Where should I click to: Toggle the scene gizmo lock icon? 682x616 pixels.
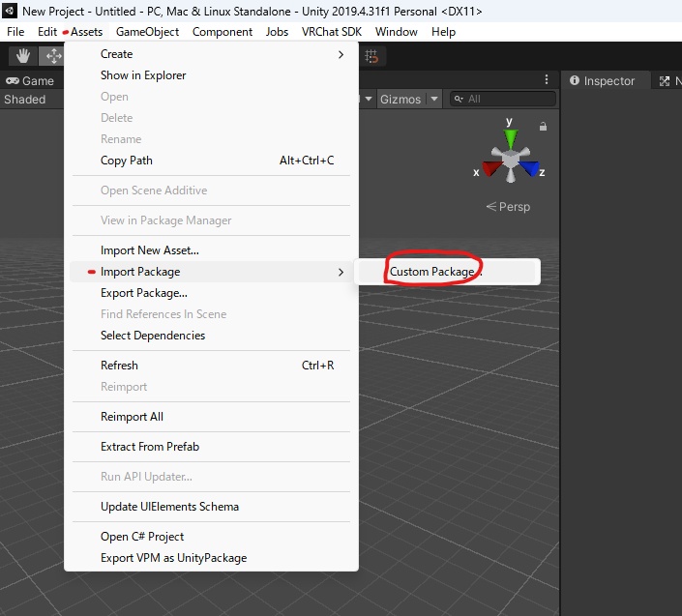[x=543, y=127]
